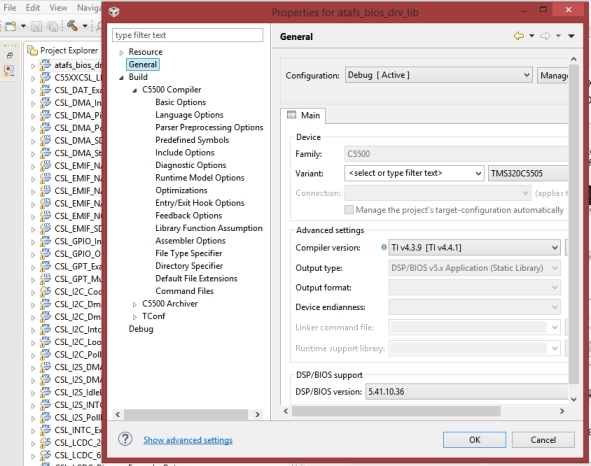Click the Build hammer toolbar icon
Viewport: 591px width, 466px height.
(72, 25)
